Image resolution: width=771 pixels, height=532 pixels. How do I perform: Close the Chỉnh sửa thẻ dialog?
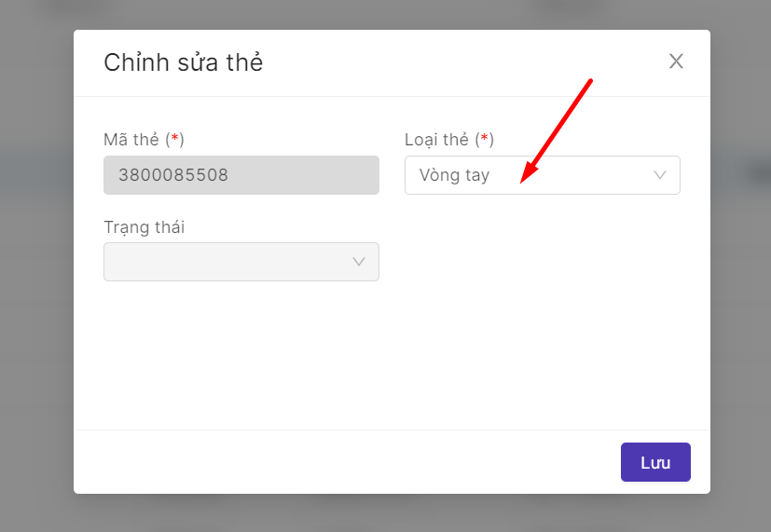coord(676,61)
